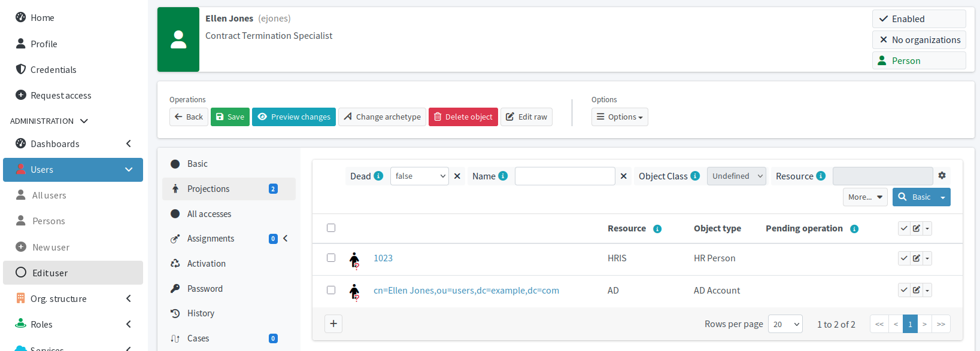The height and width of the screenshot is (351, 980).
Task: Open Object Class Undefined dropdown
Action: (736, 176)
